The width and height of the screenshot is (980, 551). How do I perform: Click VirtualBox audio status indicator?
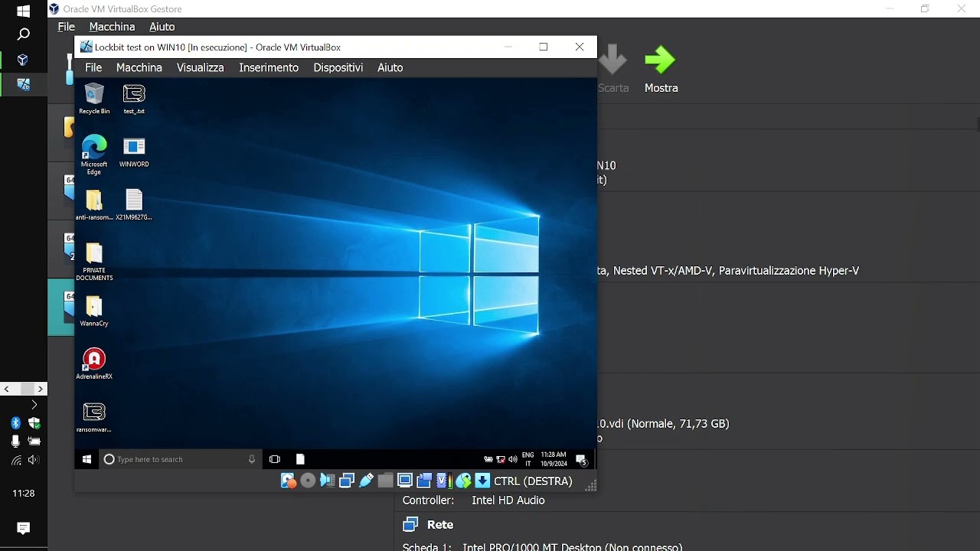pos(327,481)
